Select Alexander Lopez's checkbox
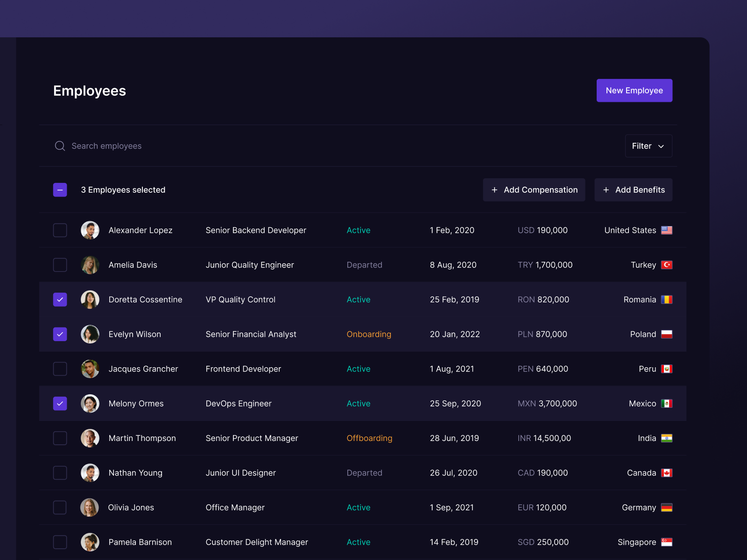Viewport: 747px width, 560px height. click(60, 231)
